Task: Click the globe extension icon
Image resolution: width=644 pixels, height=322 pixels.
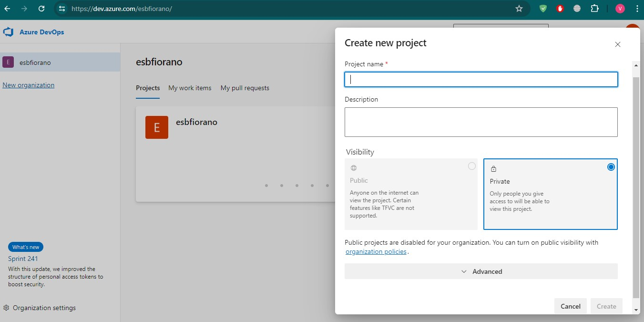Action: pos(577,9)
